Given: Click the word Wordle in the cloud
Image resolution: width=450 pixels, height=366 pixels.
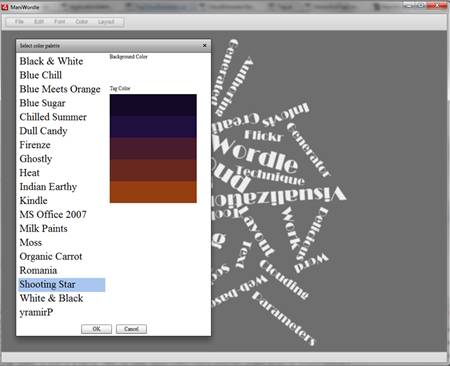Looking at the screenshot, I should click(256, 155).
